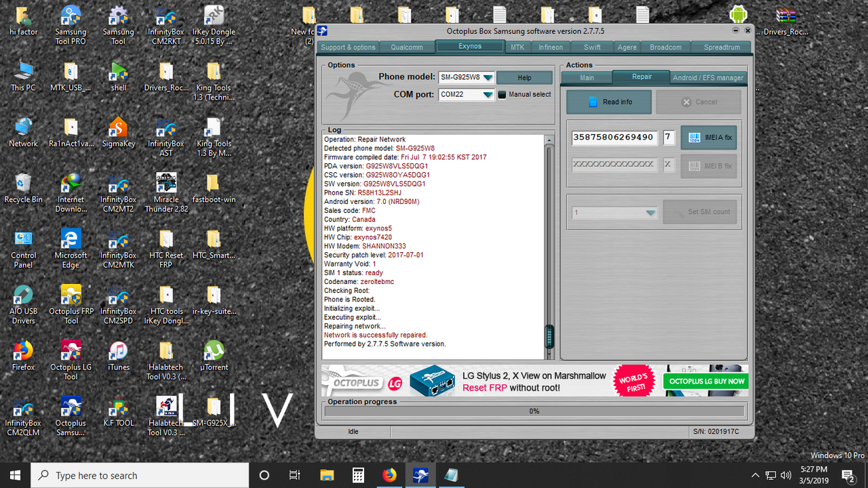Click the log line "Network is successfully repaired."
Viewport: 868px width, 488px height.
point(376,335)
